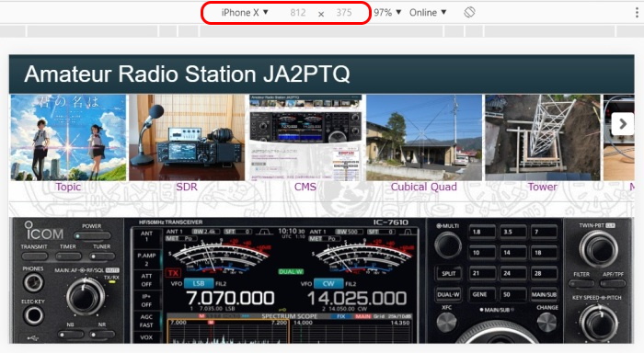Open the Topic anime poster thumbnail
This screenshot has height=353, width=644.
tap(68, 138)
